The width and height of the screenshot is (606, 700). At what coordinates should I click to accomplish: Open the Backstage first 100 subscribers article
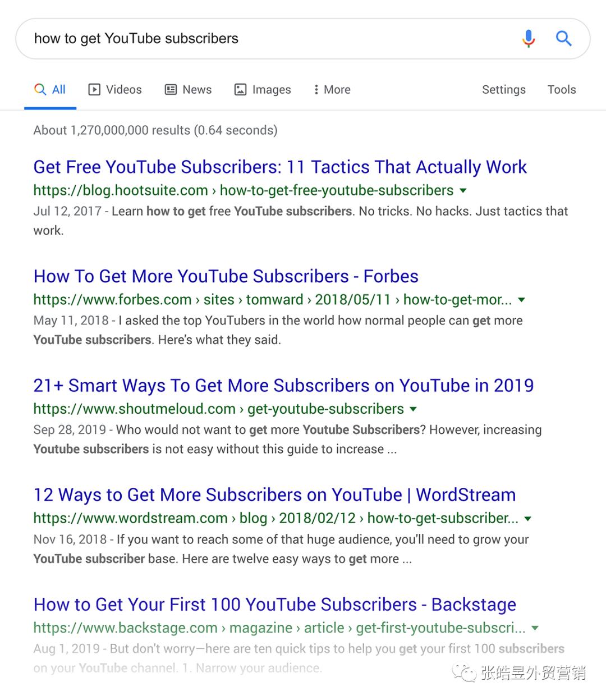click(274, 605)
